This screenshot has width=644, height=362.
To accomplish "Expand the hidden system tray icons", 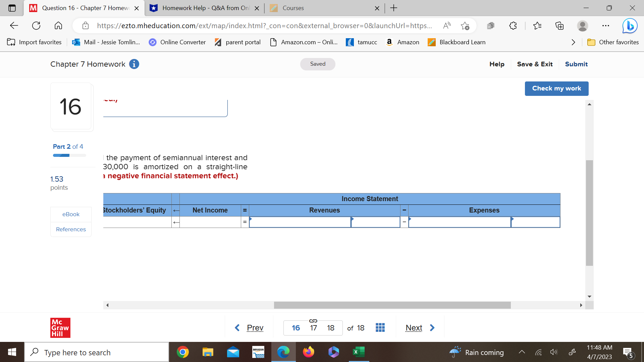I will point(522,352).
